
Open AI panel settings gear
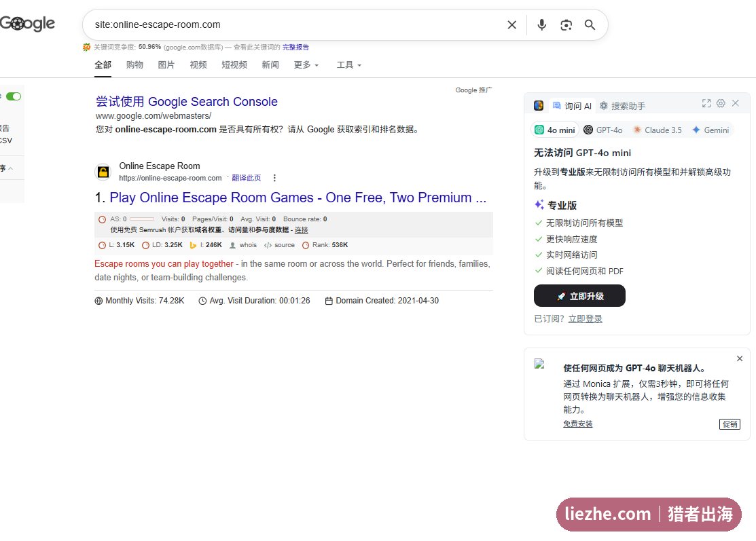721,103
